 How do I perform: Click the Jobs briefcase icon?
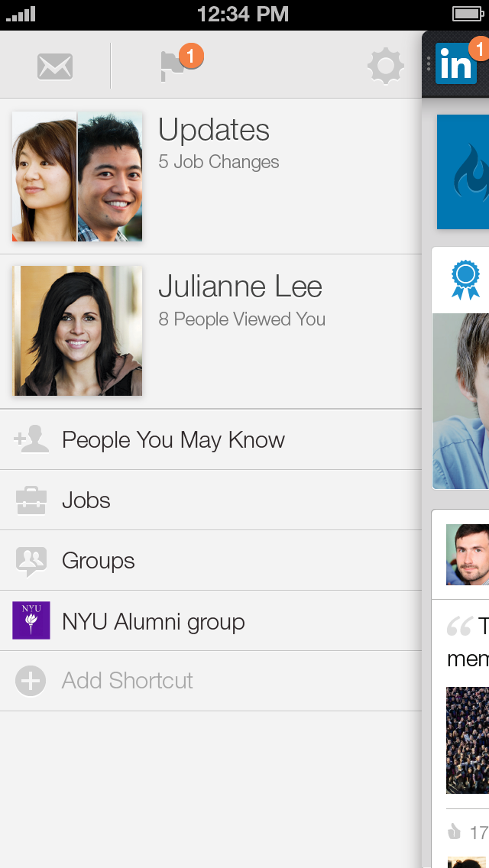(x=31, y=500)
